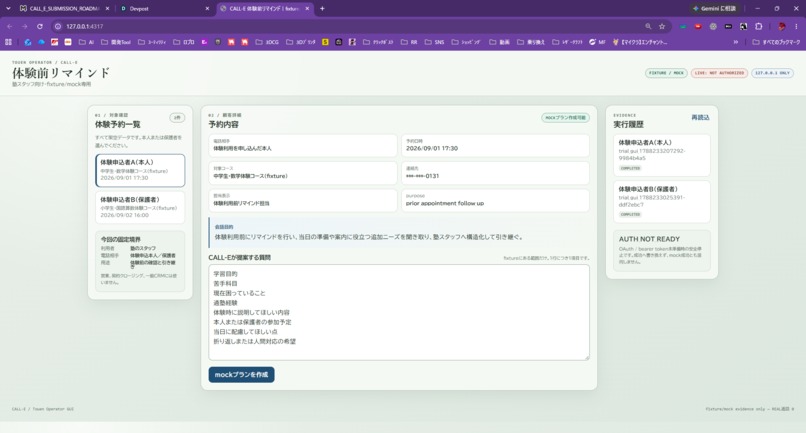Image resolution: width=806 pixels, height=433 pixels.
Task: Open 体験申込者B(保護者) history entry in 実行履歴
Action: [x=662, y=201]
